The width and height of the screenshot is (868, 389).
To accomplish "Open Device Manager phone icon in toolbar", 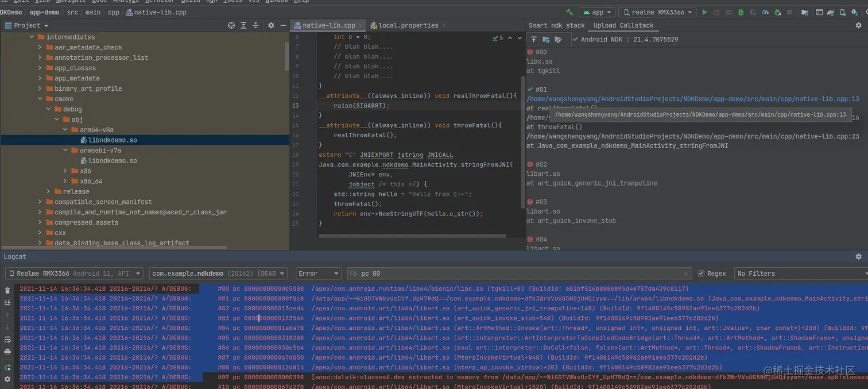I will click(x=843, y=12).
